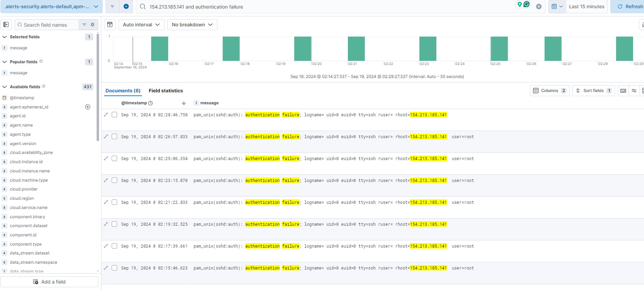Select the 02:21:22.833 row checkbox

pyautogui.click(x=114, y=202)
